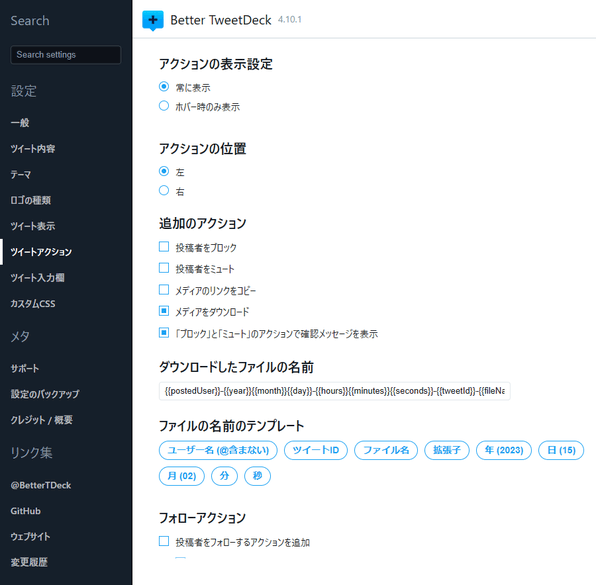Open the ツイート表示 settings section
The image size is (596, 585).
[33, 226]
